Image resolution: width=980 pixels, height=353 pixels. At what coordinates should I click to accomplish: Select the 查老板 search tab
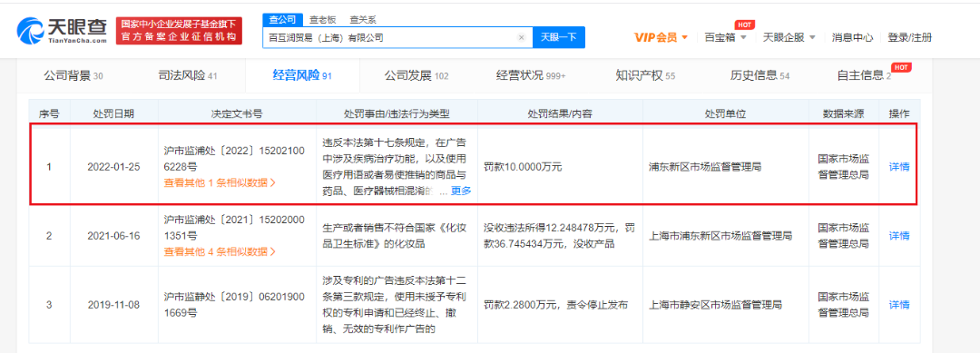click(x=323, y=19)
